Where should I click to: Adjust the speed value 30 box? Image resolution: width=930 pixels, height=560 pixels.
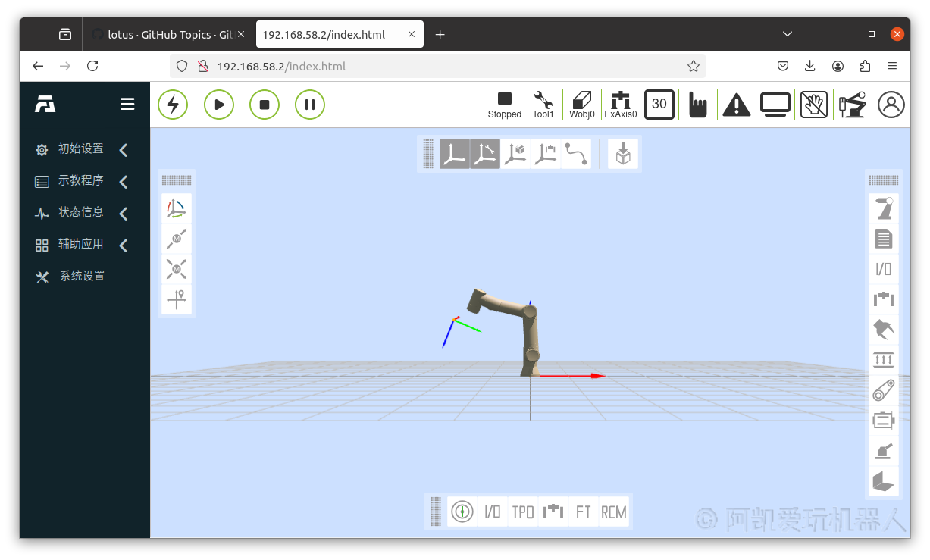(659, 105)
